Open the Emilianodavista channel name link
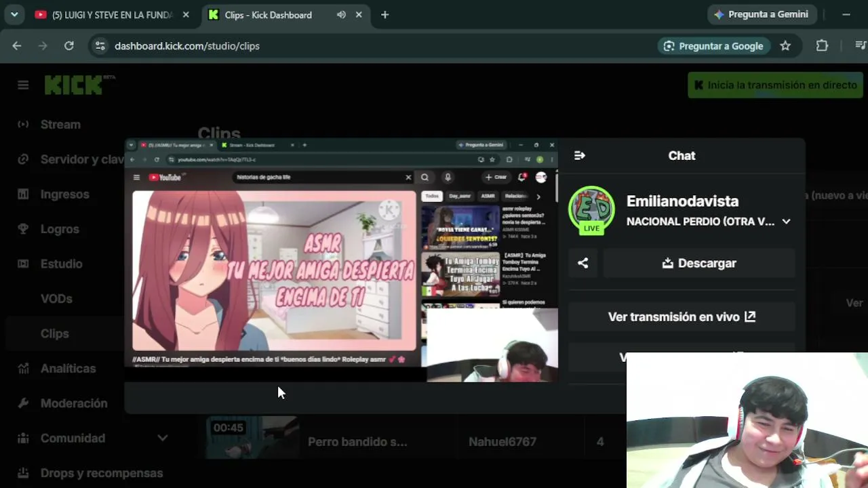 (682, 201)
